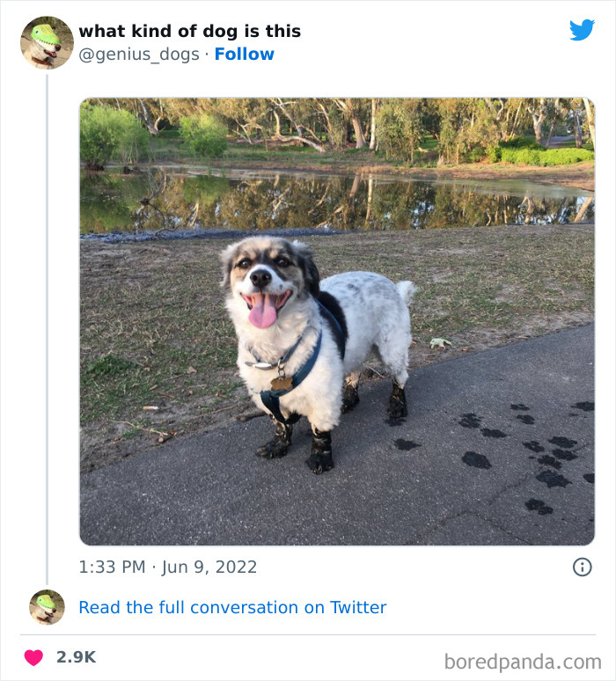Viewport: 616px width, 681px height.
Task: Click the small avatar beside Read the full conversation
Action: pyautogui.click(x=47, y=607)
